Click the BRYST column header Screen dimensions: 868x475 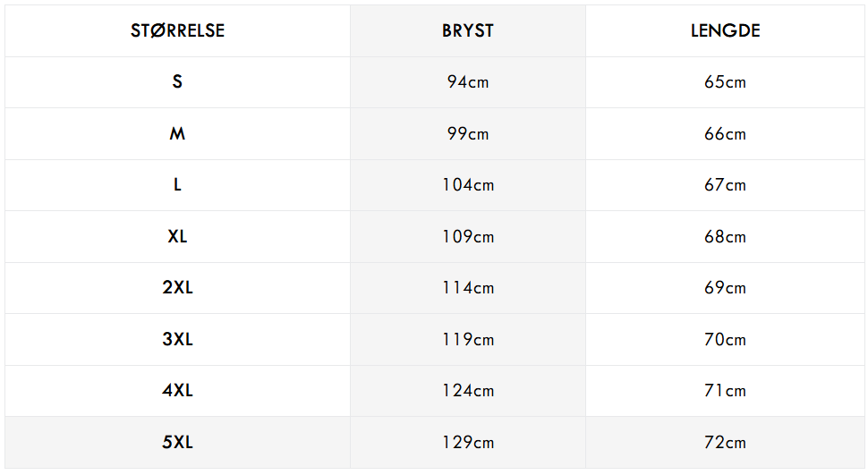point(468,30)
